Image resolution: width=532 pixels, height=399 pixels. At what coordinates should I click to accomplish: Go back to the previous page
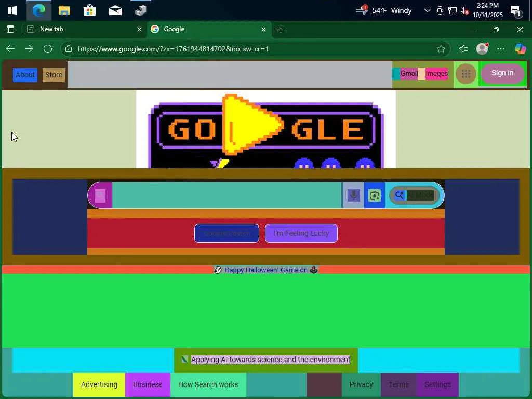(x=10, y=49)
